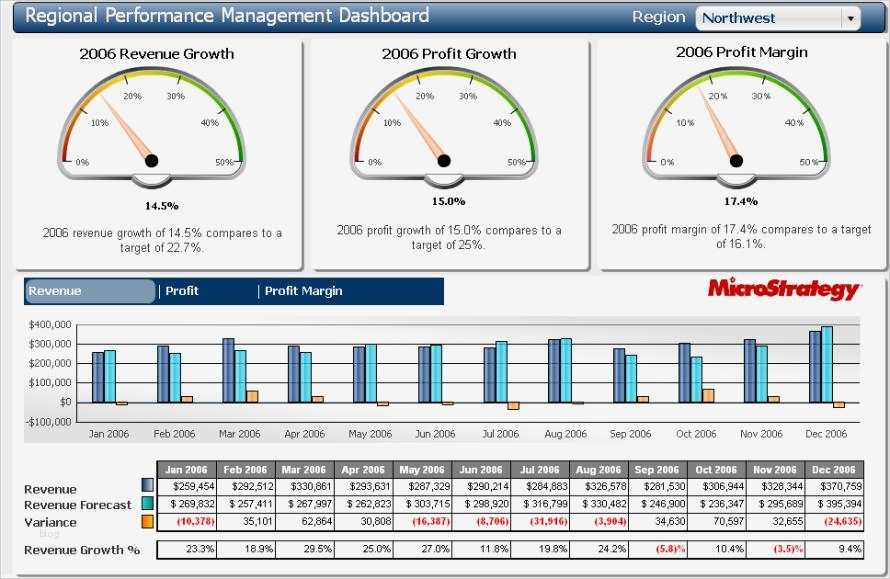Click the Mar 2006 chart axis label

240,434
